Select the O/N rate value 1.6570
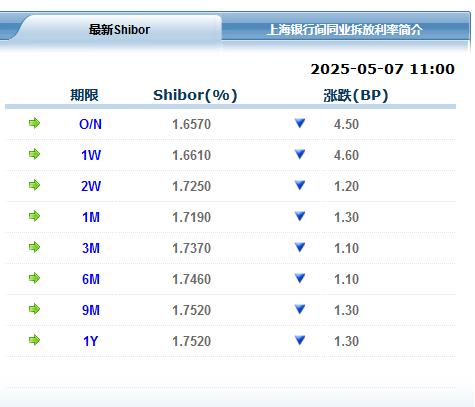The width and height of the screenshot is (475, 407). pos(192,124)
